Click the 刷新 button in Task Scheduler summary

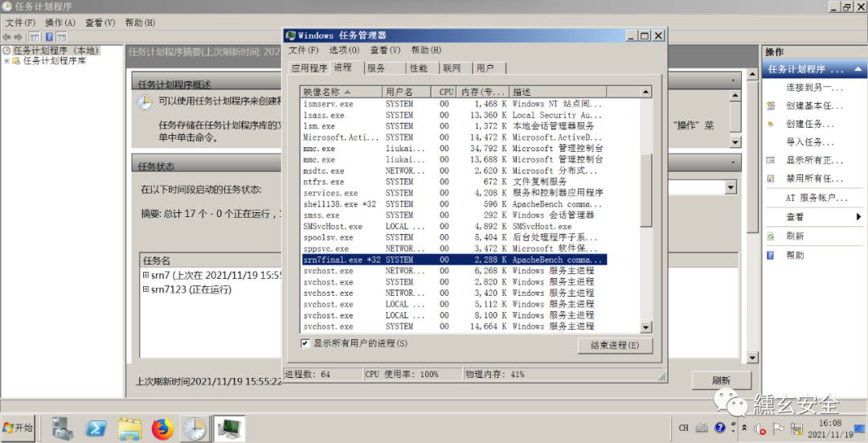click(721, 381)
